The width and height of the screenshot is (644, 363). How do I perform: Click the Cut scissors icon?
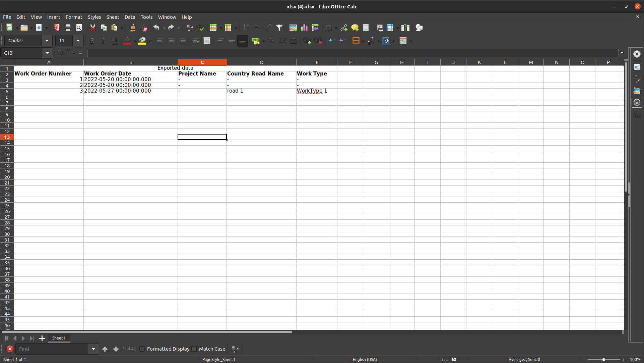93,28
